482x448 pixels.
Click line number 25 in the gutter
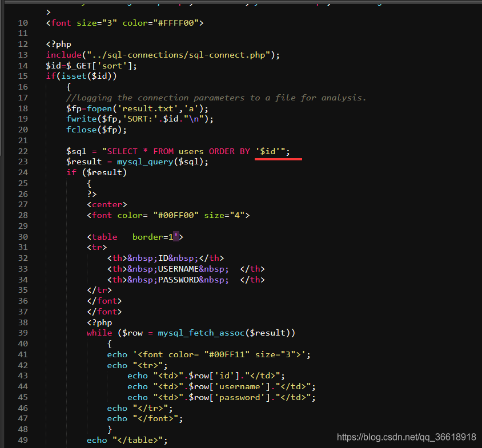(23, 183)
